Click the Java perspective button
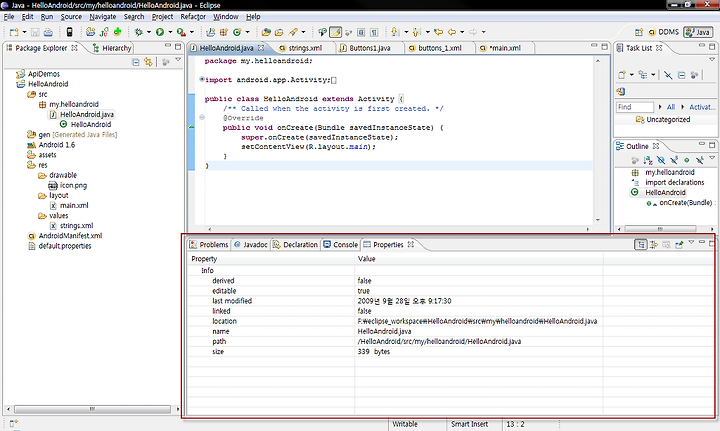Image resolution: width=720 pixels, height=431 pixels. [x=698, y=32]
